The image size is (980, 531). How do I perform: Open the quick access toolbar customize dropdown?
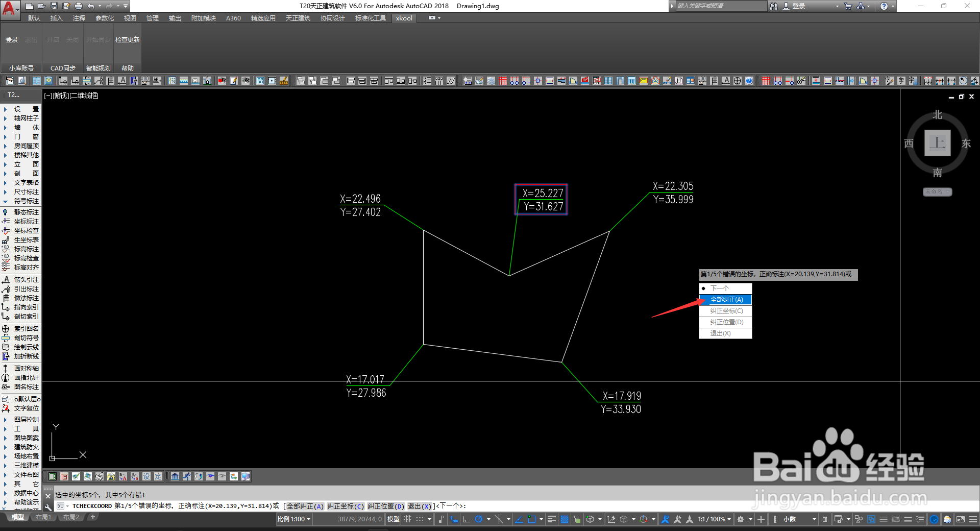pyautogui.click(x=126, y=6)
